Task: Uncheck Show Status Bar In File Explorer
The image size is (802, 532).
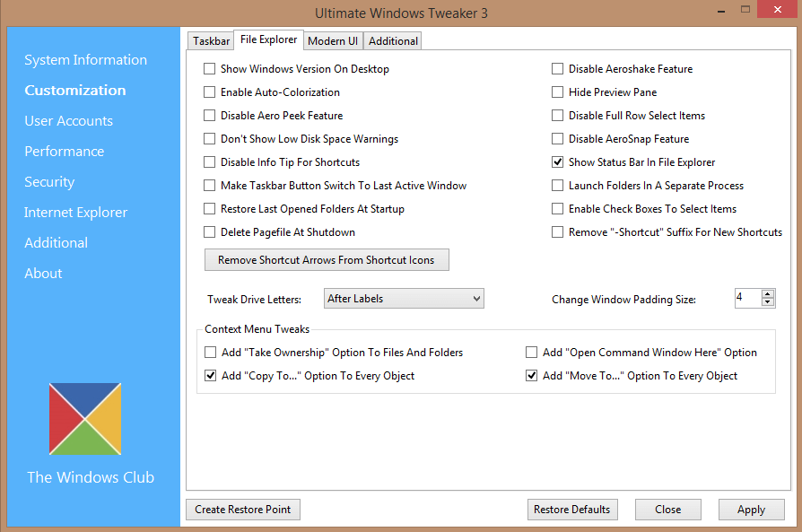Action: 557,162
